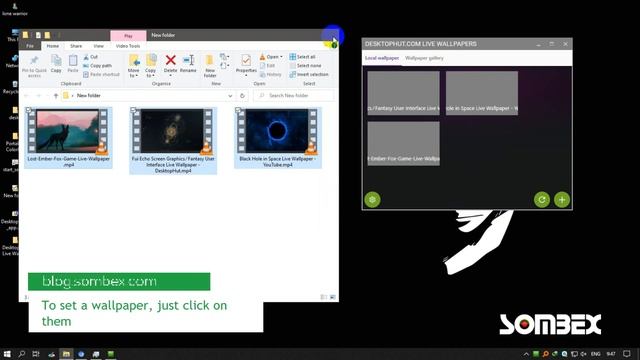
Task: Set Hole in Space wallpaper in DesktopHut
Action: click(x=482, y=93)
